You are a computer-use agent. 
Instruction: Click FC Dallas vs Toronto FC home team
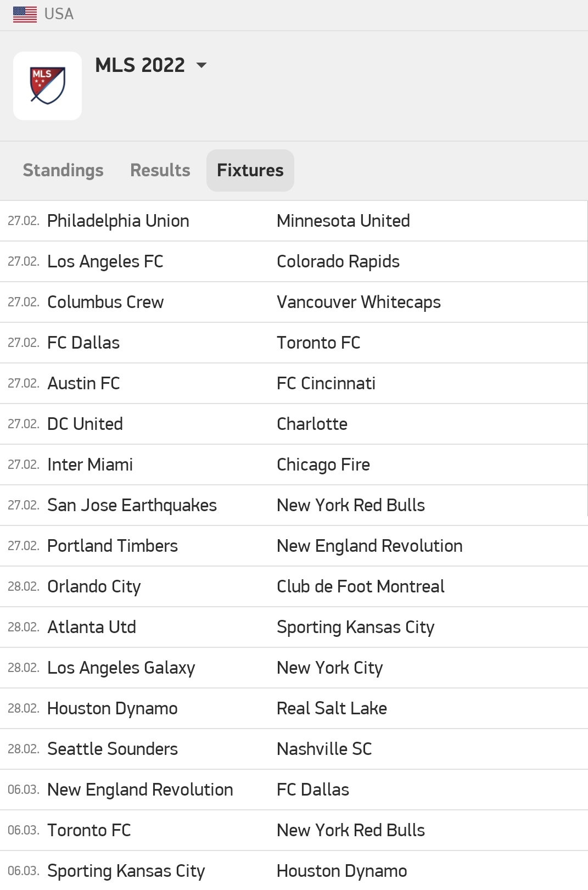point(83,343)
